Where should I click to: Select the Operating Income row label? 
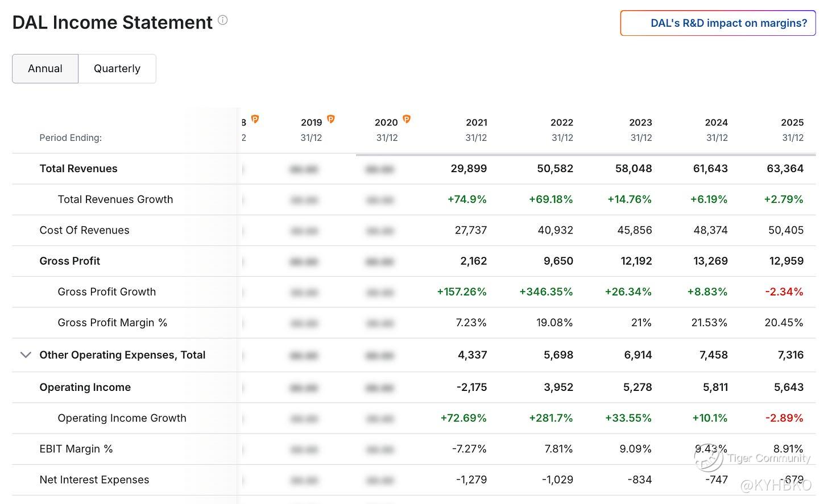[85, 388]
